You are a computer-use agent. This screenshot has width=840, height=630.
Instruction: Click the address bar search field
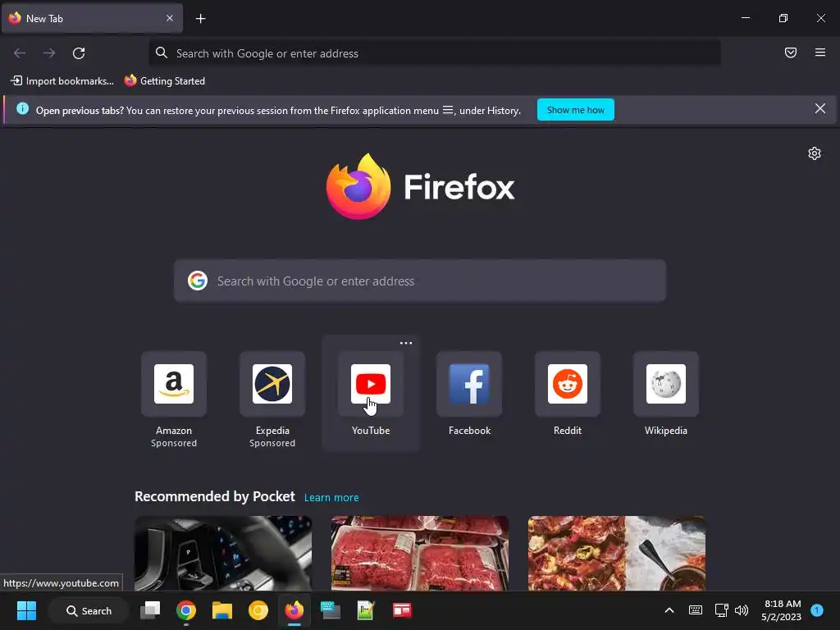click(435, 53)
